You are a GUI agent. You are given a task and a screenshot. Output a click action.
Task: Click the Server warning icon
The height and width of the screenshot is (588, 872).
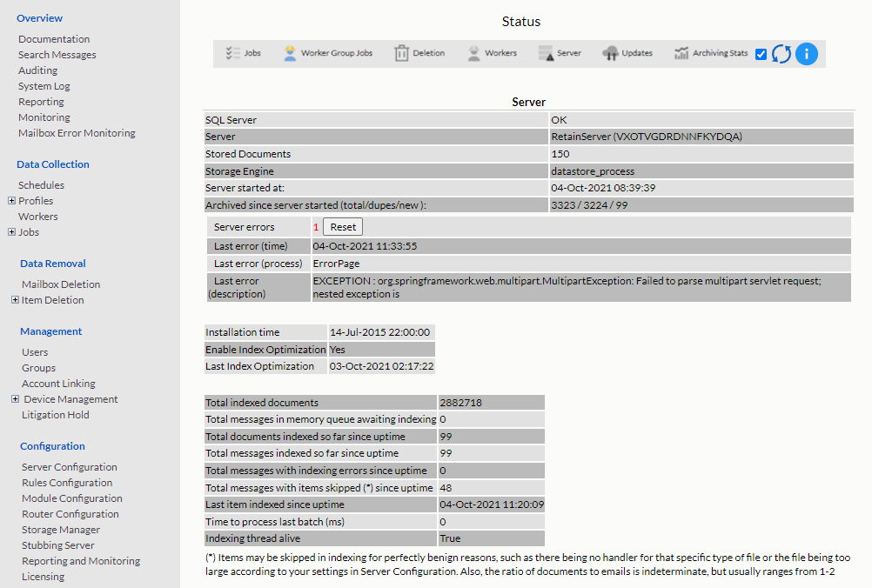tap(547, 53)
